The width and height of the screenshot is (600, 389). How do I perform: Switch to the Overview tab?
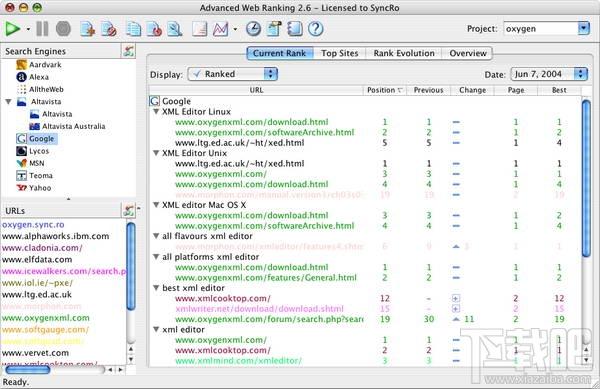[468, 53]
